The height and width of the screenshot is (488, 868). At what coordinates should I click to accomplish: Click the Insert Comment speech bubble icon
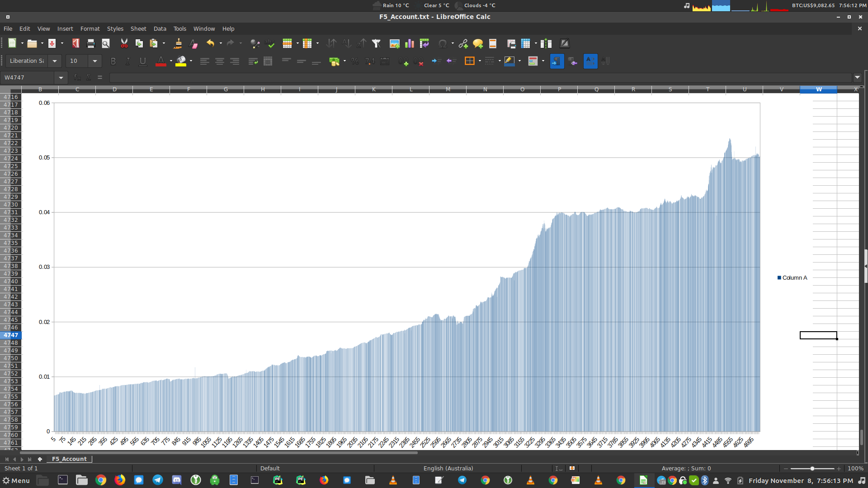pos(478,43)
